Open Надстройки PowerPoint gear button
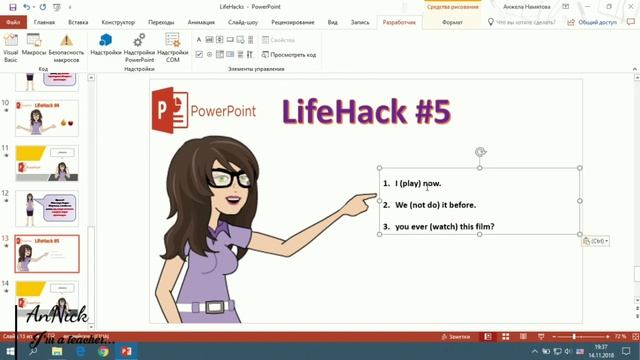640x360 pixels. coord(139,48)
